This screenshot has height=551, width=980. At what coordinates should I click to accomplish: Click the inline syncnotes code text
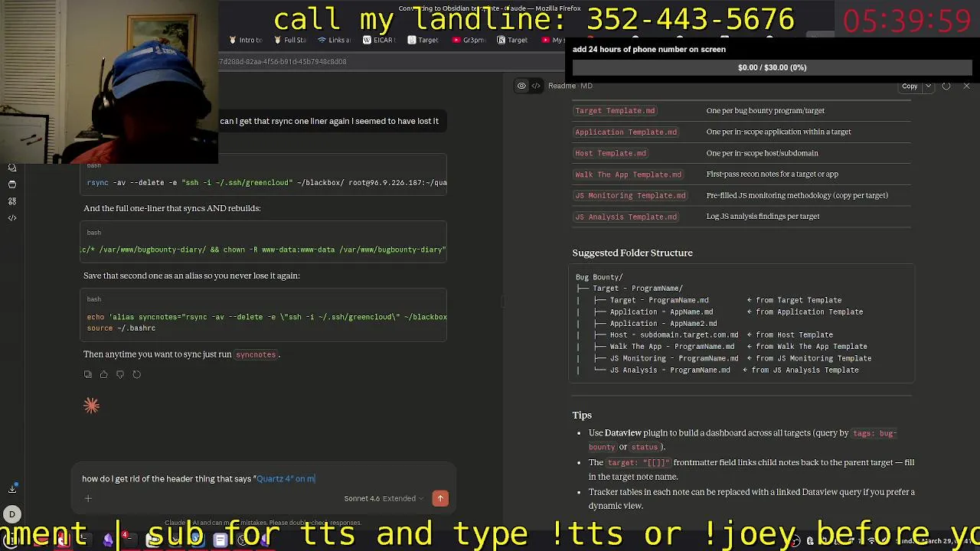[256, 355]
